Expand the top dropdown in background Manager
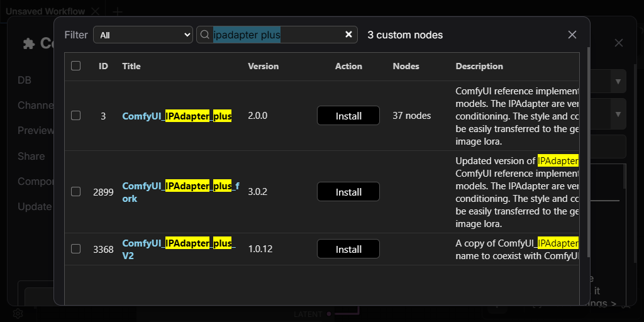The image size is (644, 322). (x=618, y=81)
